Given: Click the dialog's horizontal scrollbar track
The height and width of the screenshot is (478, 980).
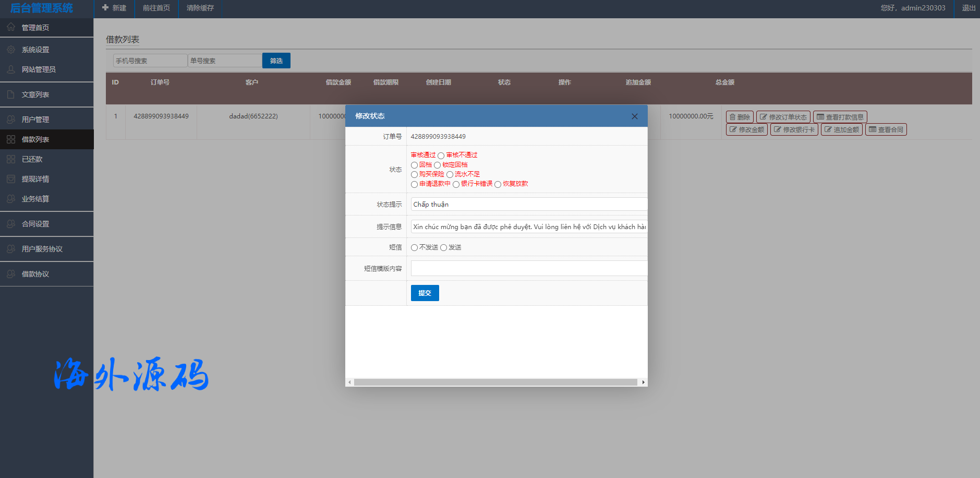Looking at the screenshot, I should click(x=495, y=383).
